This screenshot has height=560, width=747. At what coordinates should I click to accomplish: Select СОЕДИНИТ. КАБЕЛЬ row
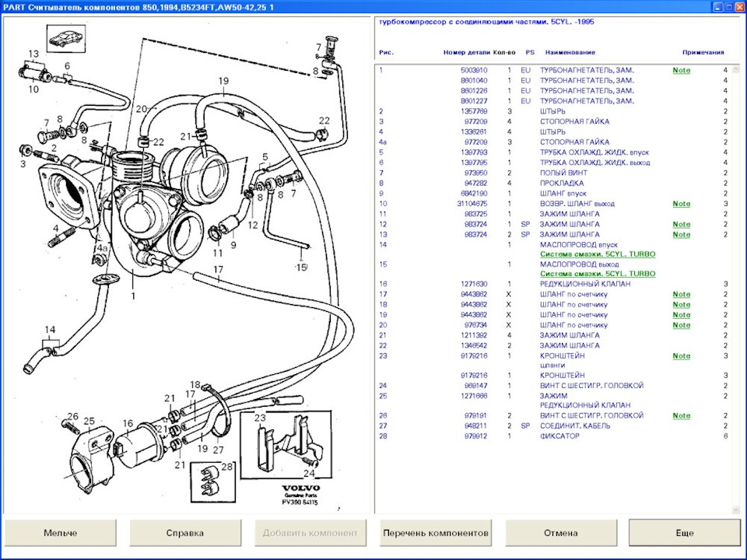click(x=553, y=425)
